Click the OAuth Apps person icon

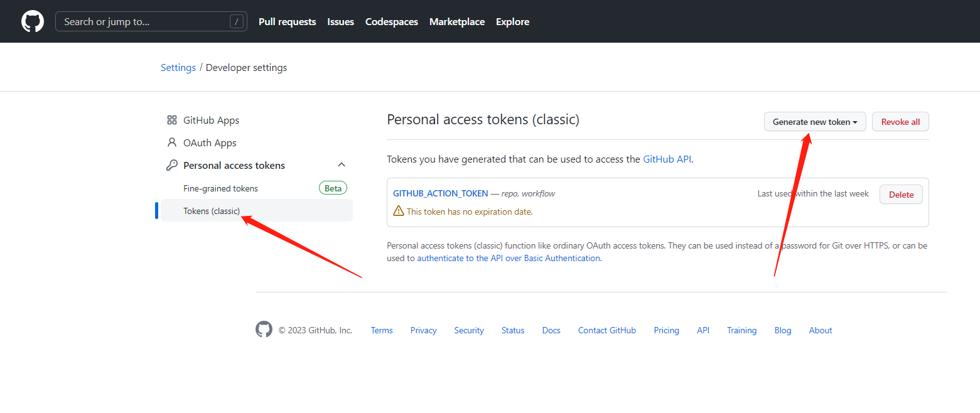(171, 142)
